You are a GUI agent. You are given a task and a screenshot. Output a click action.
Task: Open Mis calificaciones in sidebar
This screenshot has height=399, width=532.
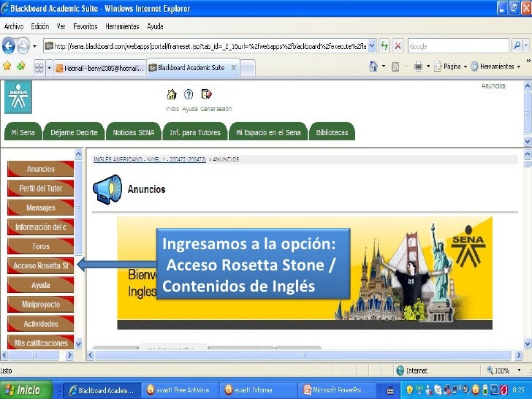tap(41, 343)
